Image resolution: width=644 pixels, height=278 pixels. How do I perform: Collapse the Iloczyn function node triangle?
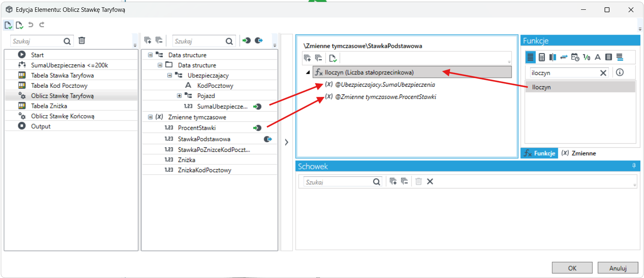click(308, 72)
